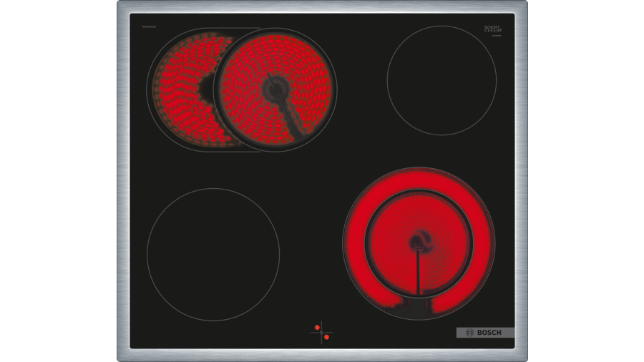Click the dark notch in the oval extension zone

pyautogui.click(x=207, y=87)
